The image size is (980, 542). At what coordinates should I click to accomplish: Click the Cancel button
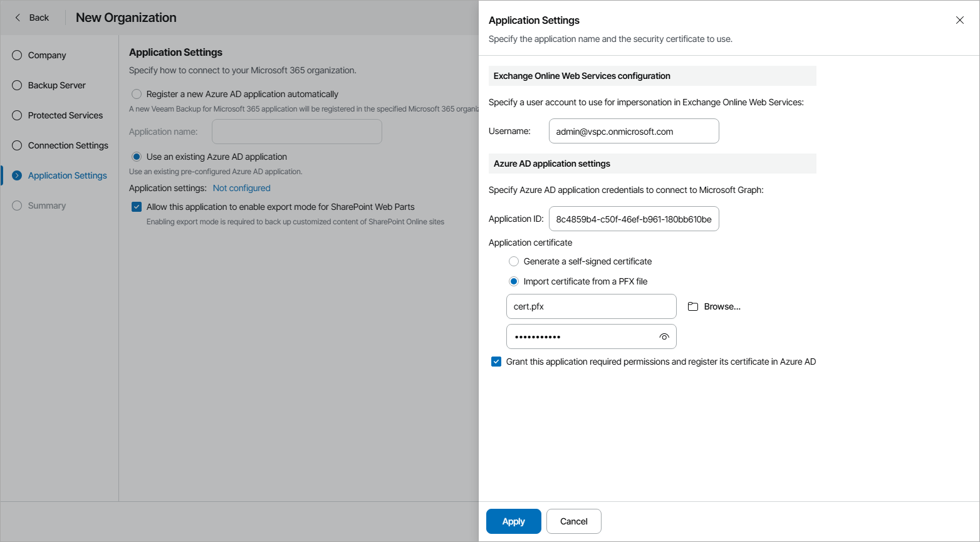(573, 521)
